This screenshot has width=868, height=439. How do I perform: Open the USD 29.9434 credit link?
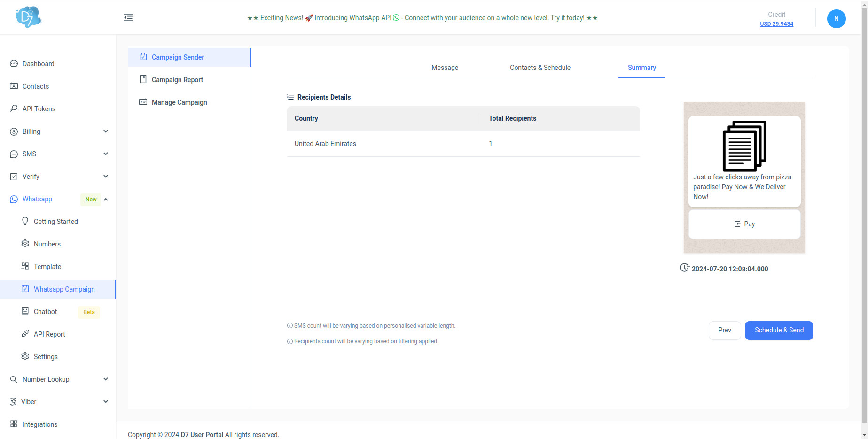click(x=776, y=24)
